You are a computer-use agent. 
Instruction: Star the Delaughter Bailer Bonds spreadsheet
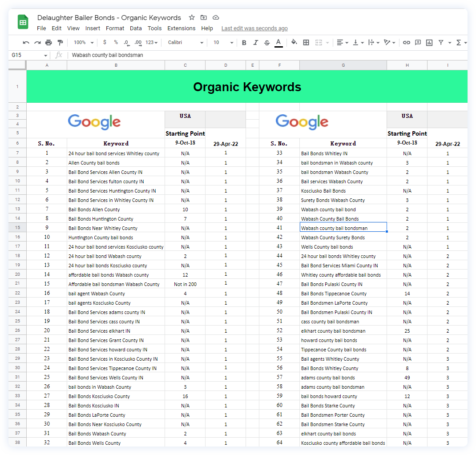(x=191, y=17)
